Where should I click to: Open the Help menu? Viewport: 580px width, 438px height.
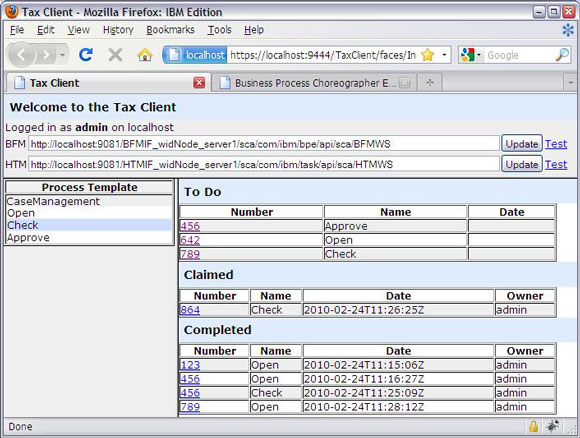click(x=254, y=30)
